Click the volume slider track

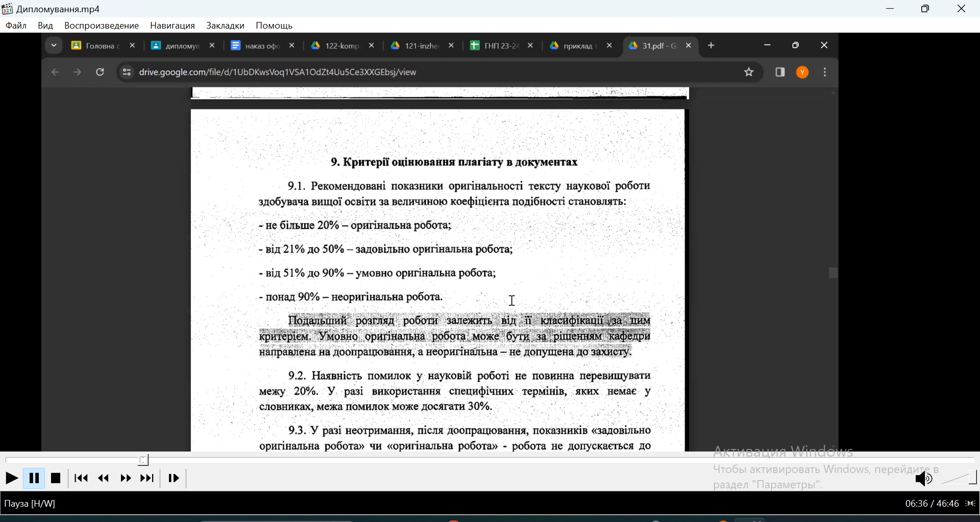[960, 479]
